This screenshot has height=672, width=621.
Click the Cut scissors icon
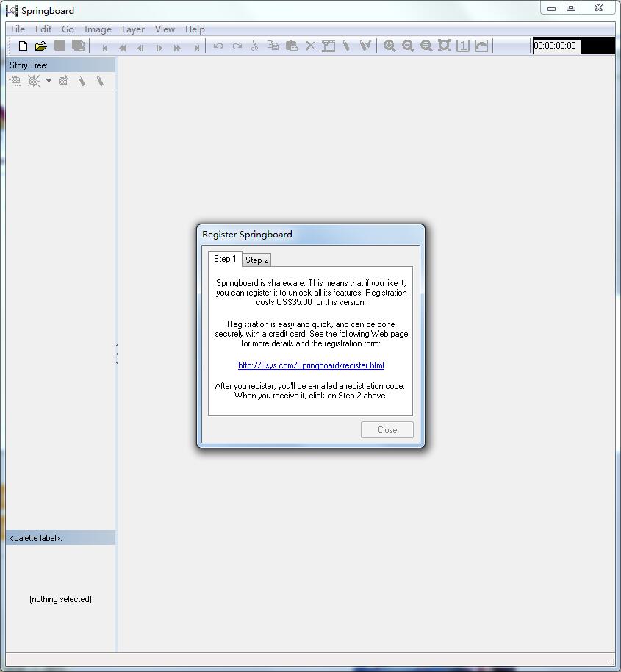pyautogui.click(x=254, y=46)
